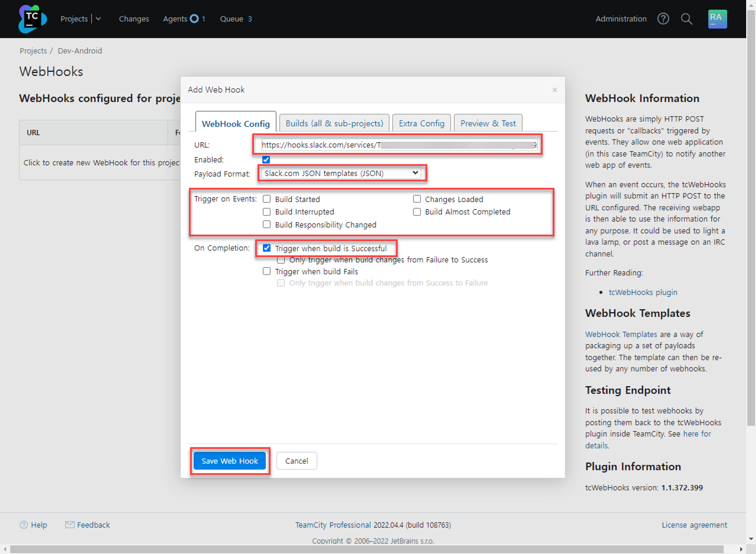Uncheck Trigger when build is Successful
Viewport: 756px width, 554px height.
(267, 248)
